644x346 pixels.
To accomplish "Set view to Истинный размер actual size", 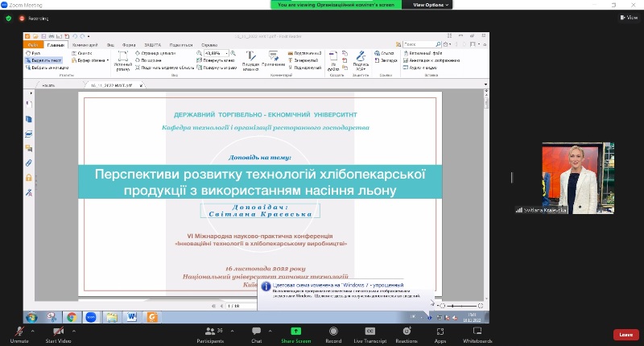I will (x=123, y=61).
